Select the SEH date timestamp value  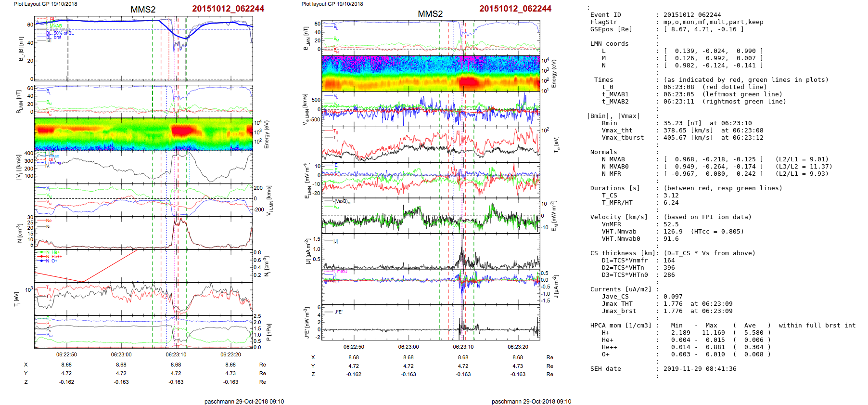(700, 369)
